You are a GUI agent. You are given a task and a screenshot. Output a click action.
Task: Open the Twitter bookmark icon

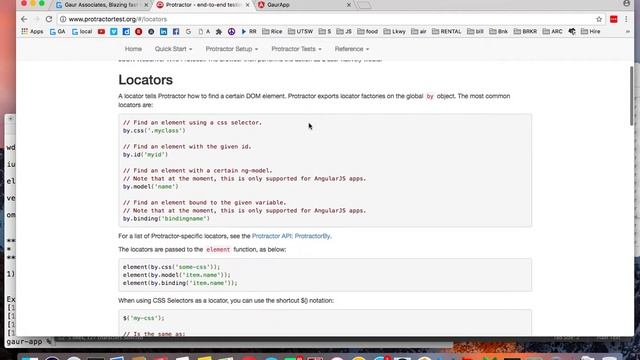114,31
